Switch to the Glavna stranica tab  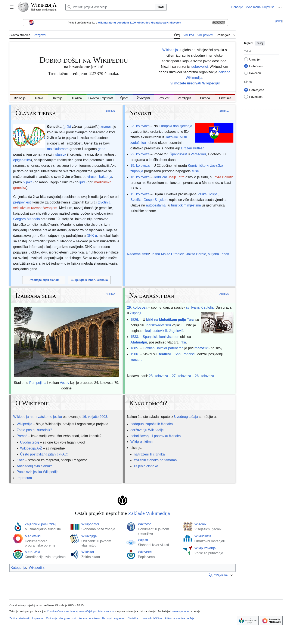coord(20,35)
